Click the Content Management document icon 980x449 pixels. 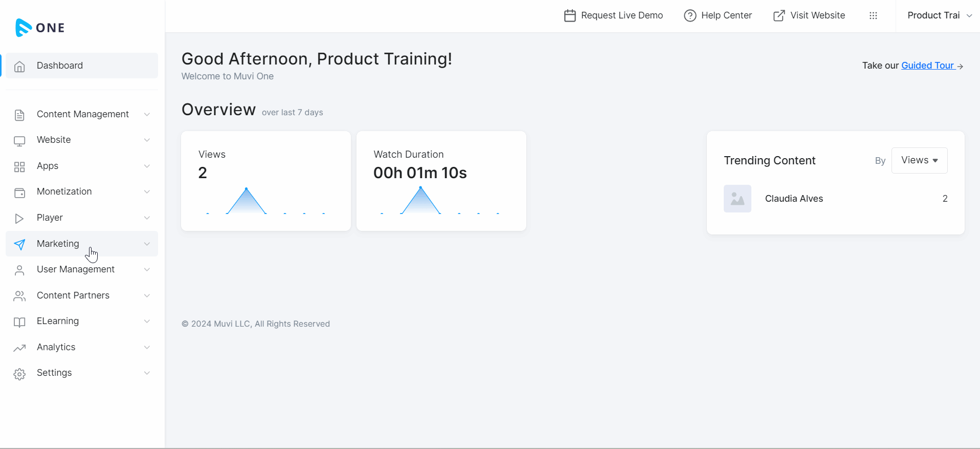coord(19,115)
